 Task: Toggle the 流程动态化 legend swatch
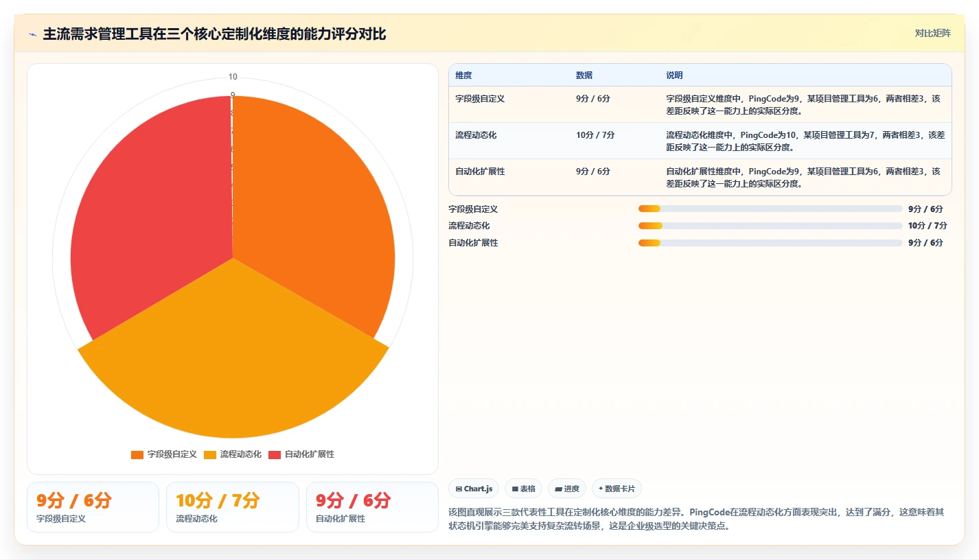[x=209, y=454]
